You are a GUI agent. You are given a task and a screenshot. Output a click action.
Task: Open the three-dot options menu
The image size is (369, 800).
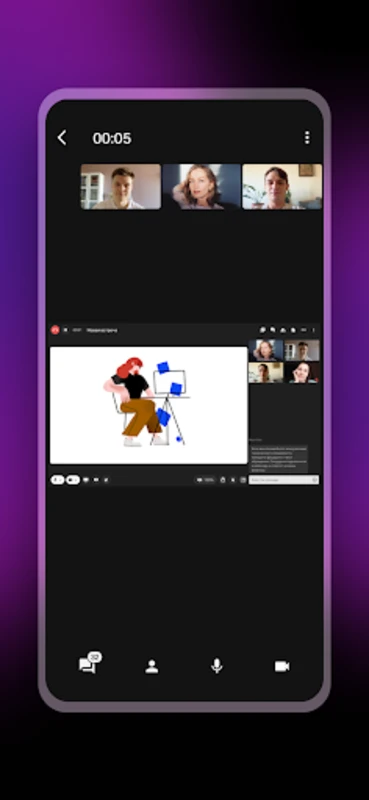point(307,138)
